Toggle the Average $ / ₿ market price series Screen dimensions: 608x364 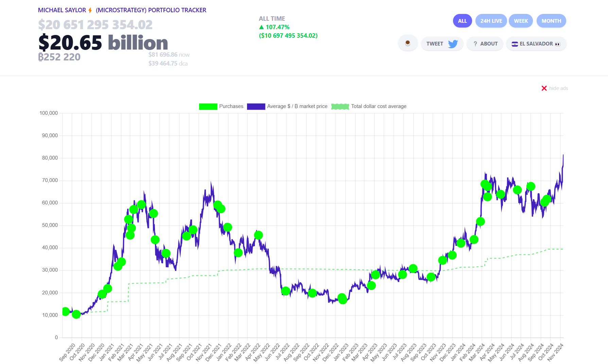click(287, 106)
